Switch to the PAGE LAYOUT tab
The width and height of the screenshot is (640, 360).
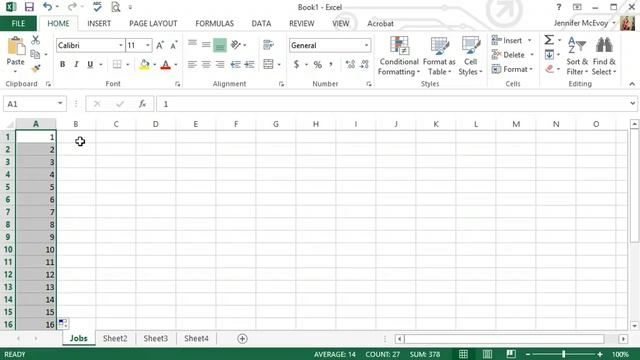click(153, 23)
